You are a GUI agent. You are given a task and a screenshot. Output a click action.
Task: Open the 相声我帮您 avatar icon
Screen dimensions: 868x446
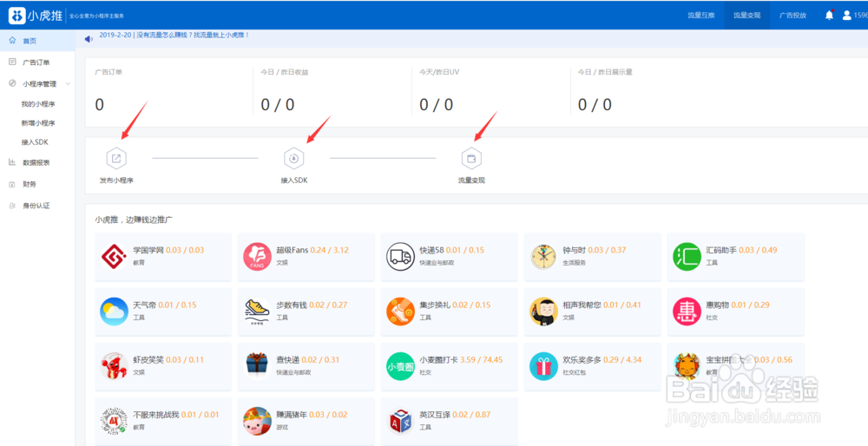[x=543, y=312]
